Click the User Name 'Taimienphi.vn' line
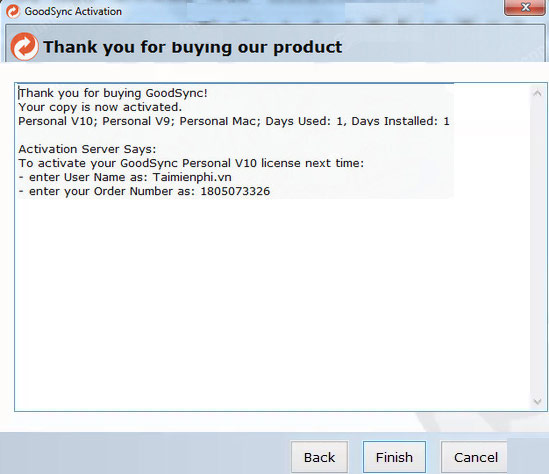This screenshot has height=474, width=549. point(125,177)
